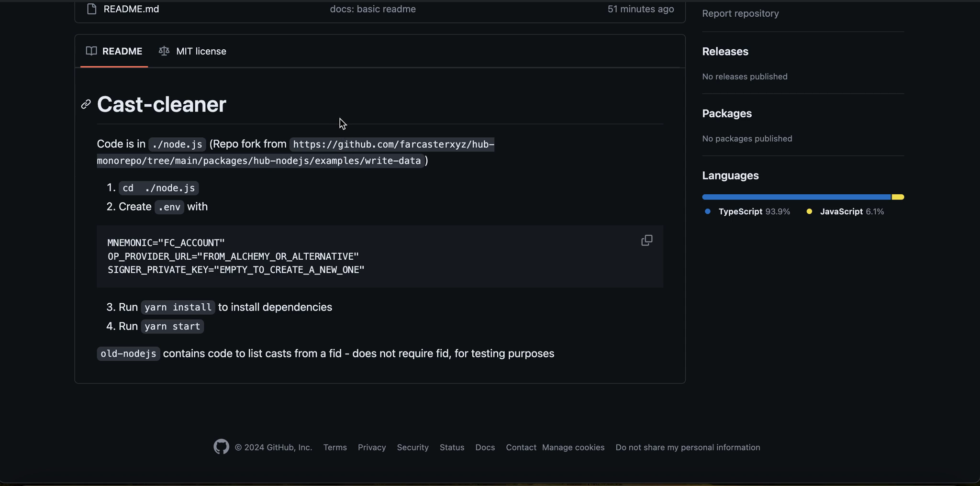Click the scales icon beside MIT license

(164, 51)
